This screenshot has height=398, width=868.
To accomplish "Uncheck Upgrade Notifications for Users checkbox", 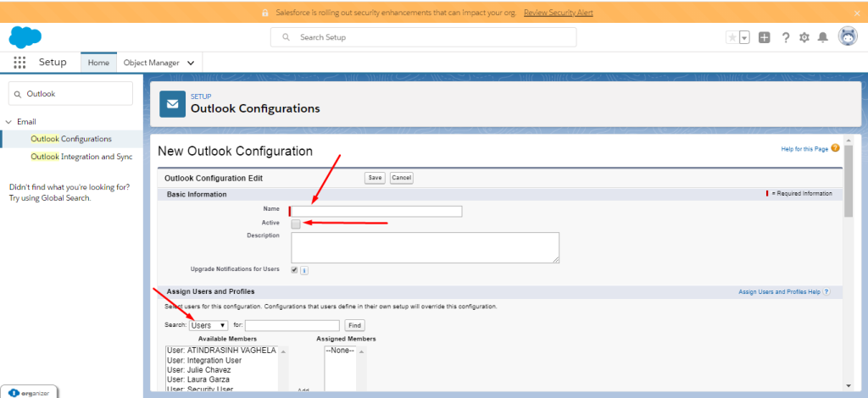I will pyautogui.click(x=294, y=270).
